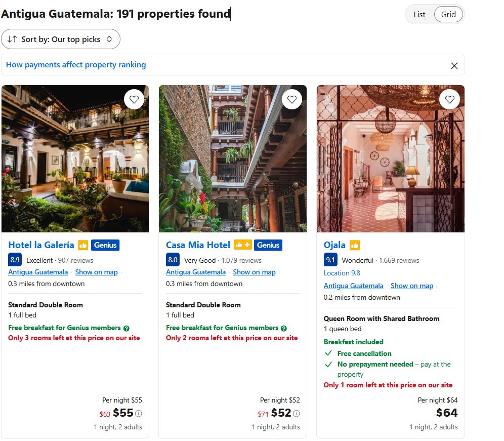Open Ojala pink lobby photo
The height and width of the screenshot is (441, 504).
pyautogui.click(x=391, y=158)
